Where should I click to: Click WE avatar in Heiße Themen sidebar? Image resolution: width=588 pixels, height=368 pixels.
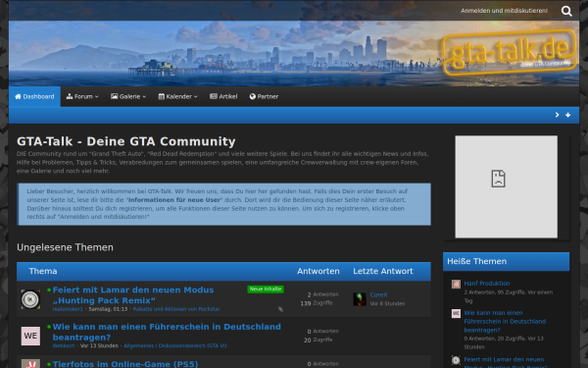pyautogui.click(x=456, y=314)
